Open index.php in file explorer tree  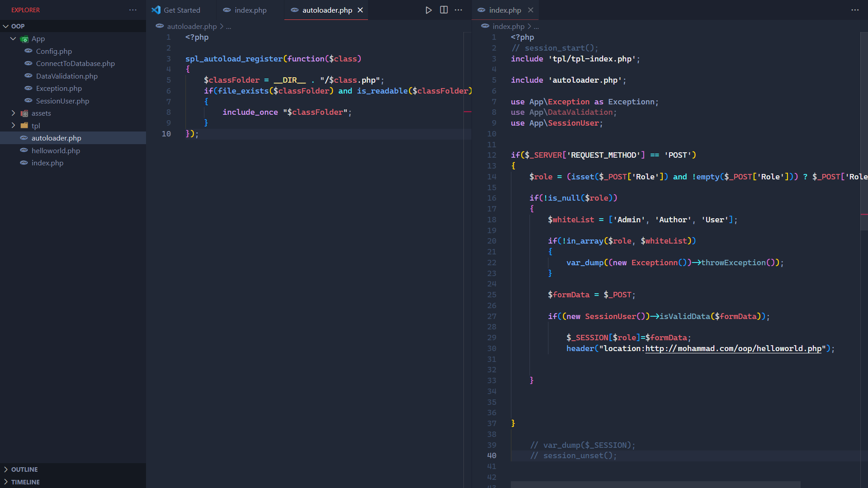click(47, 163)
